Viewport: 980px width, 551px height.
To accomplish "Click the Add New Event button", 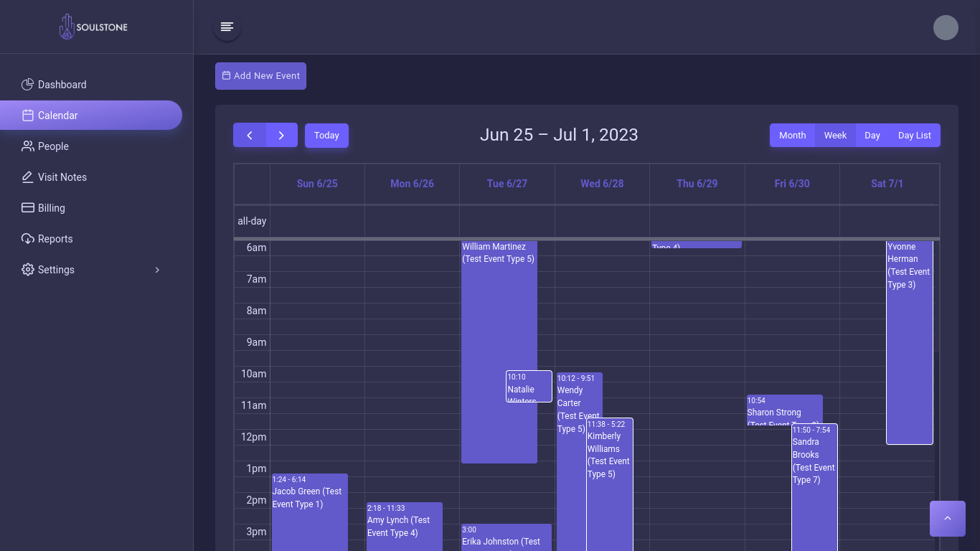I will [260, 75].
